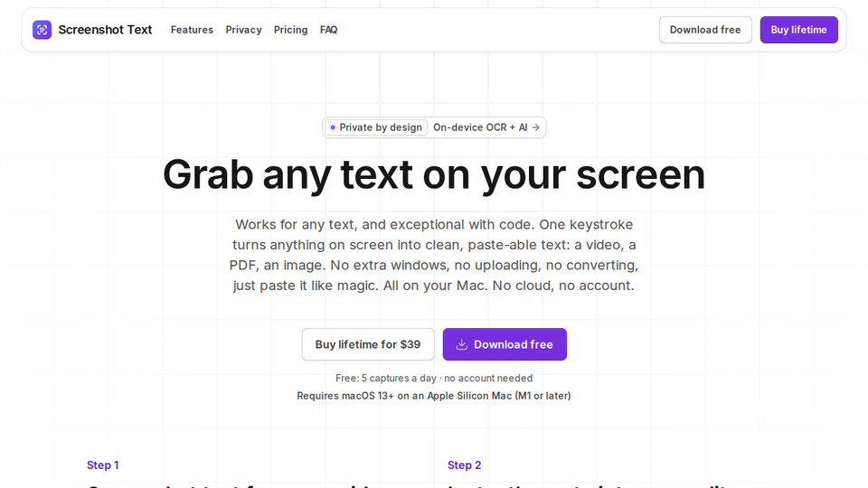
Task: Click the Step 1 label
Action: tap(103, 465)
